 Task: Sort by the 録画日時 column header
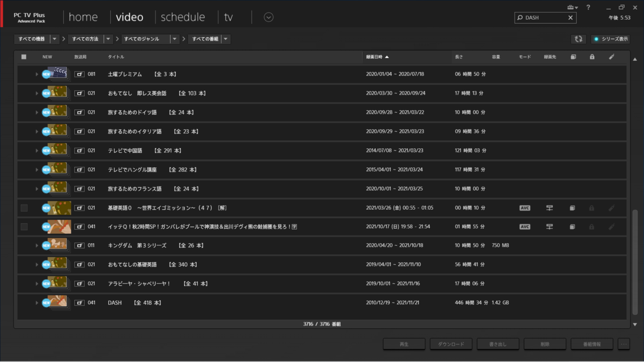coord(377,57)
